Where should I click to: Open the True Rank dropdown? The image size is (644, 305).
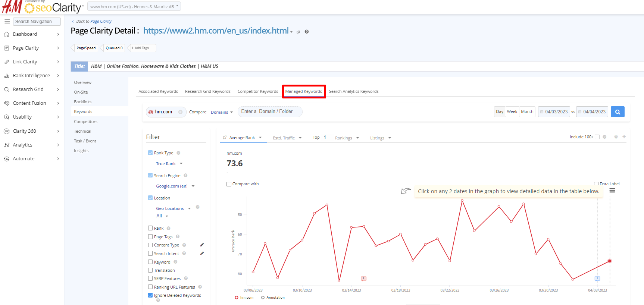tap(169, 164)
